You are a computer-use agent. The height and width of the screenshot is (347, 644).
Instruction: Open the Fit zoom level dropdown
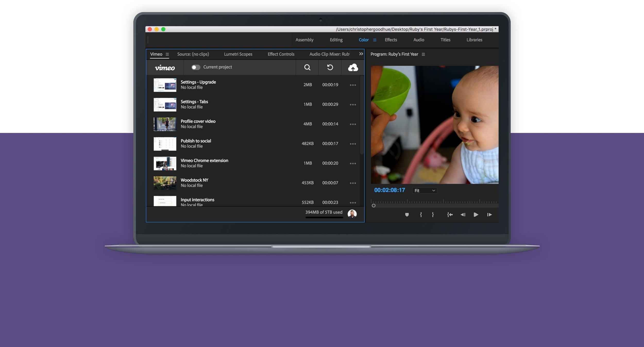click(x=425, y=191)
